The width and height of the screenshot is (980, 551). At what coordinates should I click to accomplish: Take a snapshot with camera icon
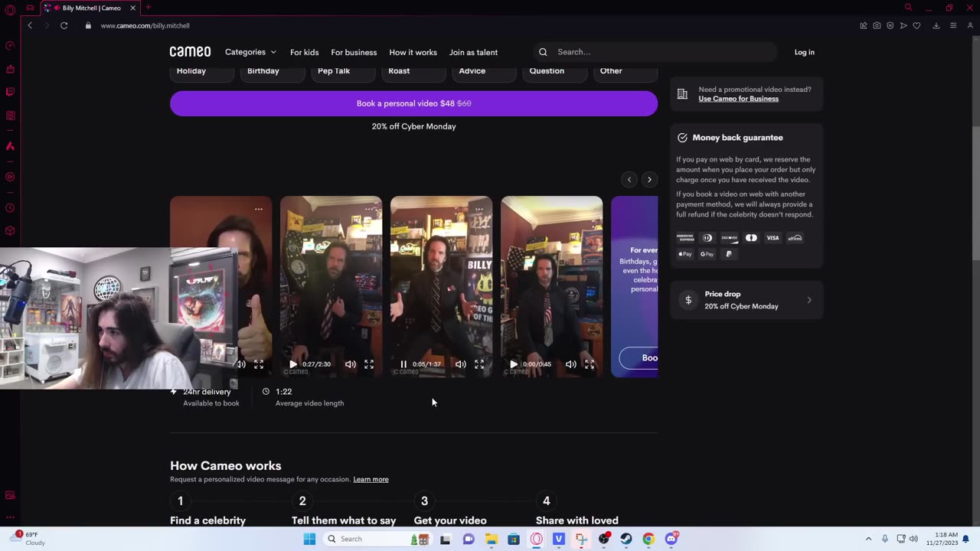click(877, 25)
